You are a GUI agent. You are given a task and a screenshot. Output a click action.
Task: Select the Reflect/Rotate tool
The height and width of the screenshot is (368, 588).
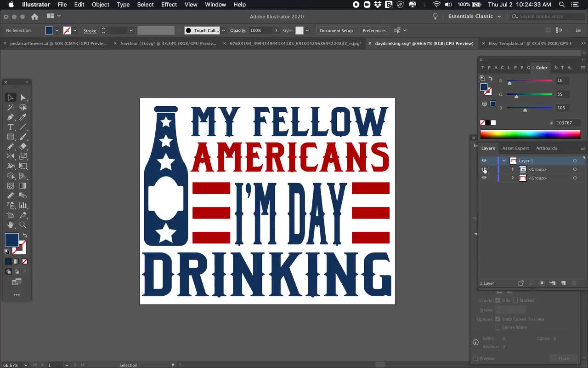pyautogui.click(x=11, y=156)
